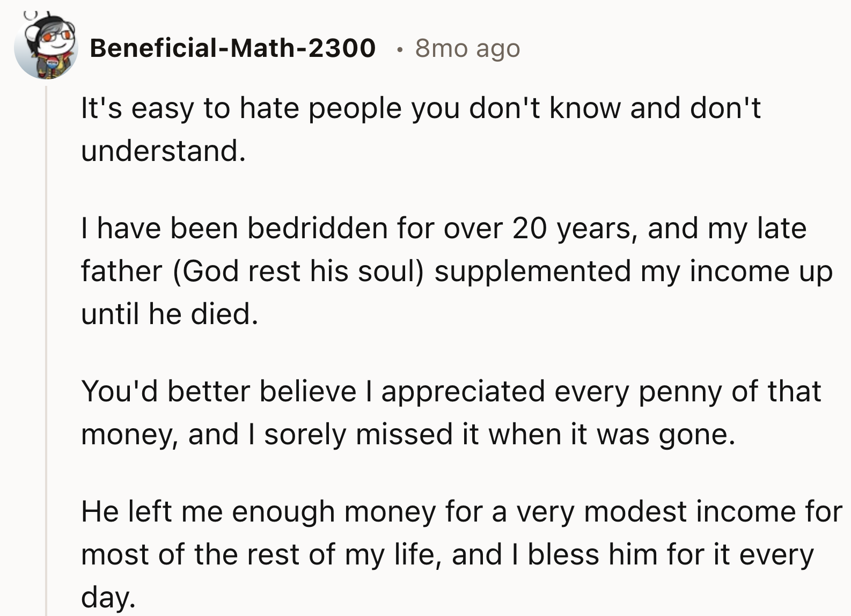Viewport: 851px width, 616px height.
Task: Click the "8mo ago" comment timestamp
Action: (467, 49)
